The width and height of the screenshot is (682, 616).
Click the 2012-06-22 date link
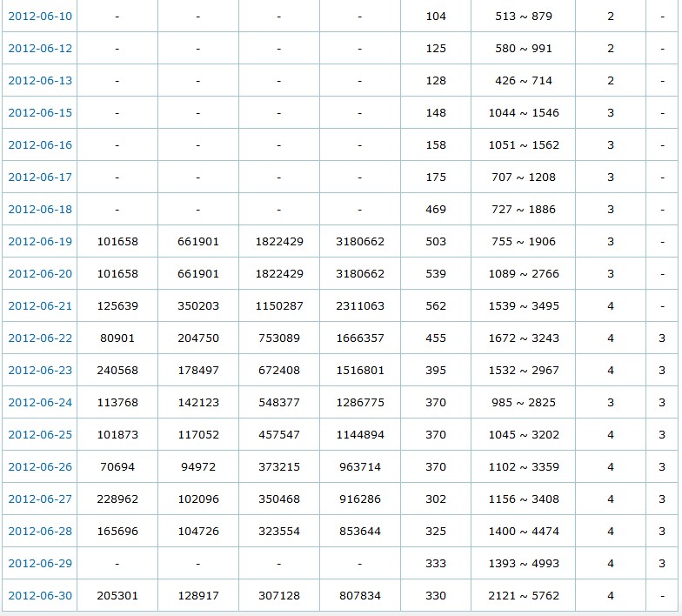(40, 338)
